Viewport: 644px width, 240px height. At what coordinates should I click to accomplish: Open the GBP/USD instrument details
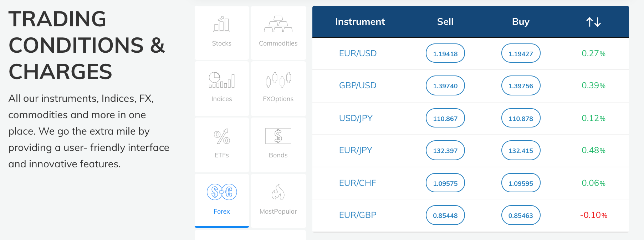357,85
